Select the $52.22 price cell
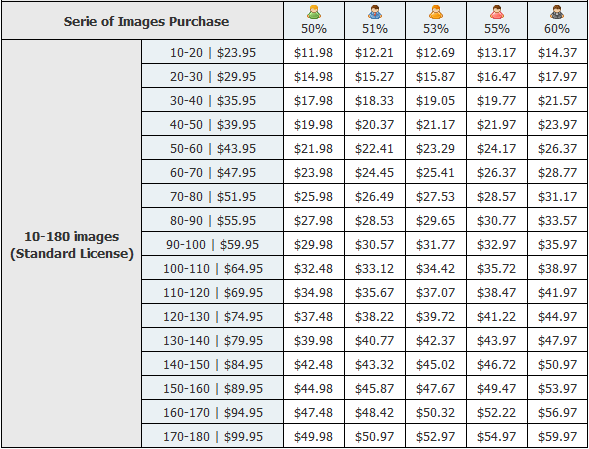The height and width of the screenshot is (449, 589). coord(497,413)
